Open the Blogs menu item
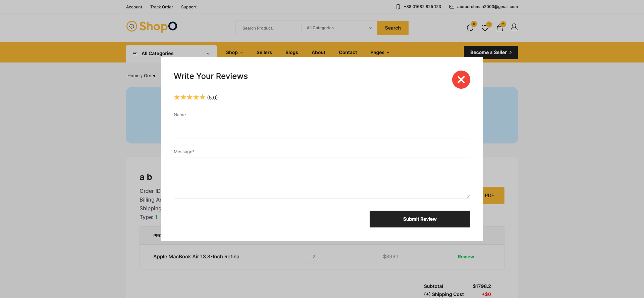This screenshot has height=298, width=644. pyautogui.click(x=291, y=52)
